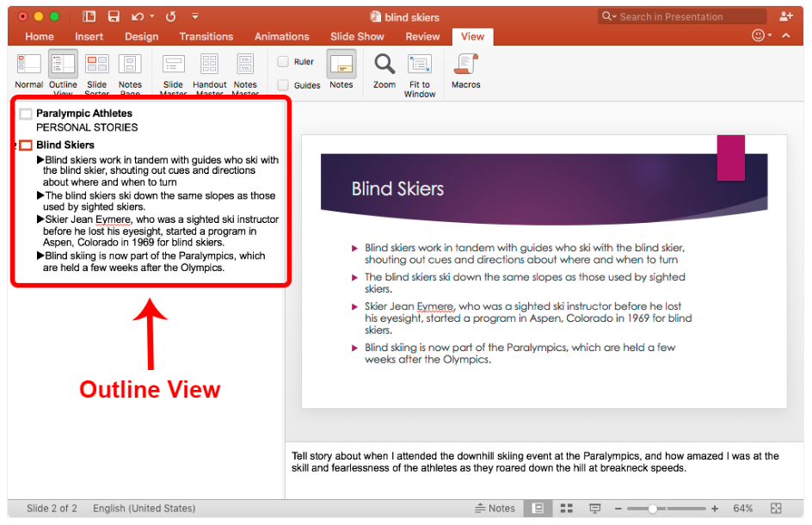Image resolution: width=812 pixels, height=525 pixels.
Task: Toggle the Notes pane button
Action: [341, 69]
